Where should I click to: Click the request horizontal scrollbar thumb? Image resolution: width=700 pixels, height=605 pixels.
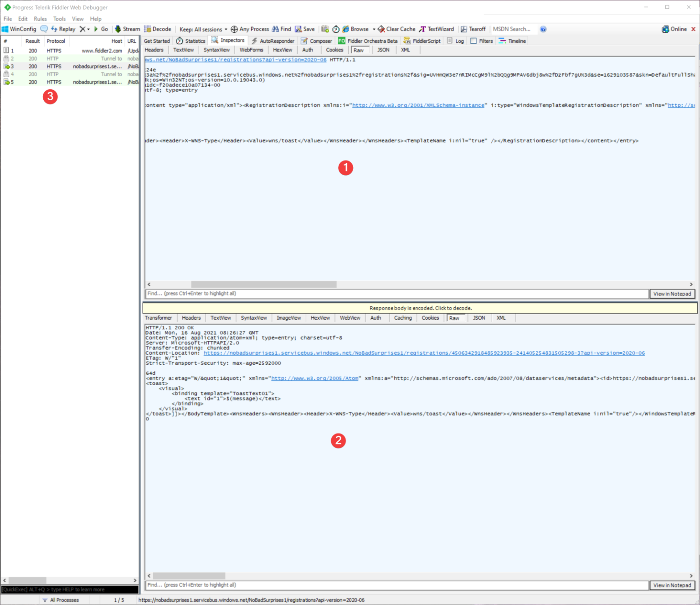263,284
